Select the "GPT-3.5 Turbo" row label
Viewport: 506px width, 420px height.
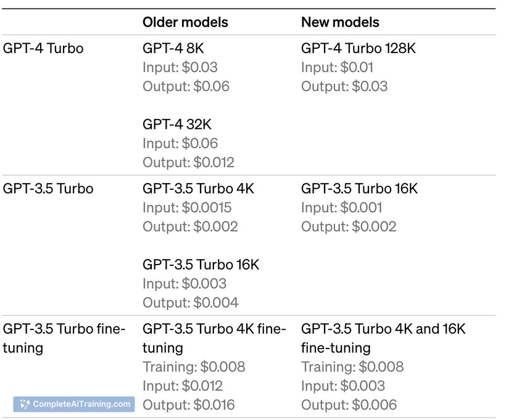(48, 188)
